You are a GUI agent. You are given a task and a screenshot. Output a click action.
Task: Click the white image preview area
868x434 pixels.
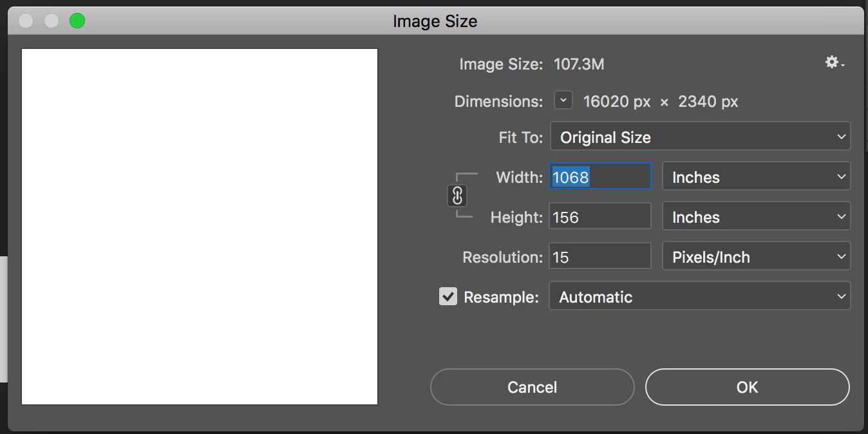coord(200,227)
